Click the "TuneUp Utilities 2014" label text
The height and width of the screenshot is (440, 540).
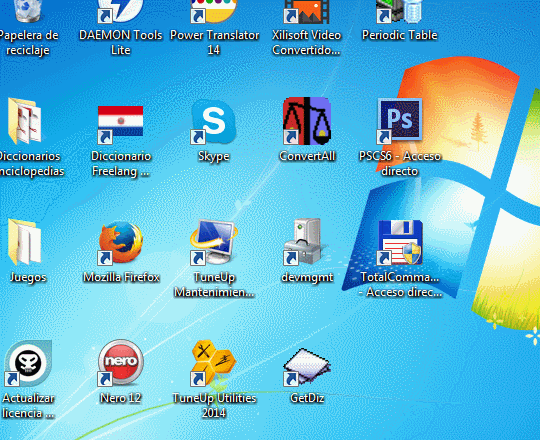coord(214,406)
